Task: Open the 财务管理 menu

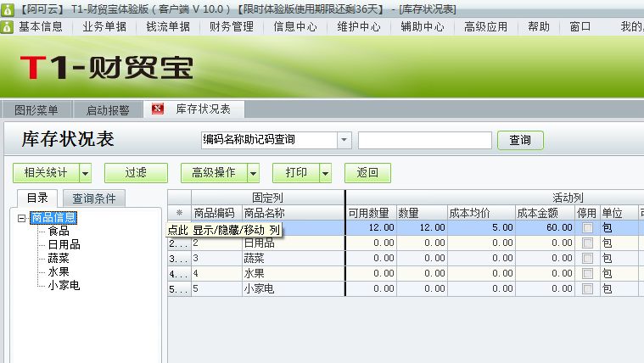Action: tap(232, 26)
